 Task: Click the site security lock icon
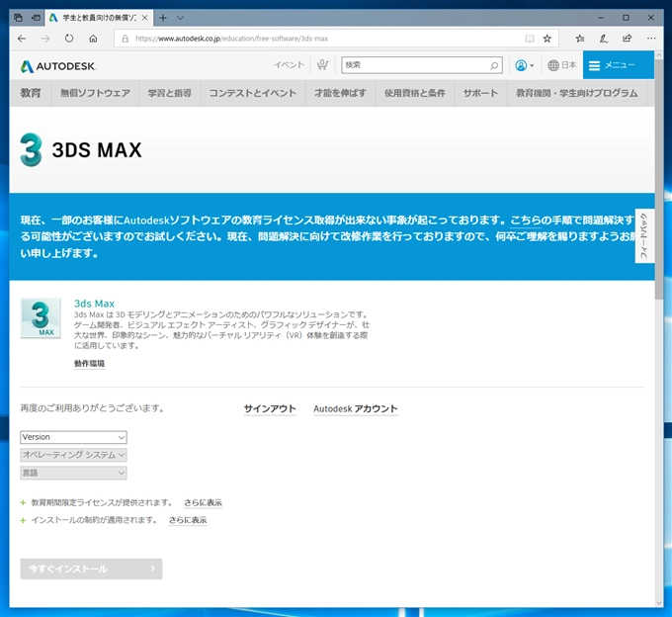point(126,39)
